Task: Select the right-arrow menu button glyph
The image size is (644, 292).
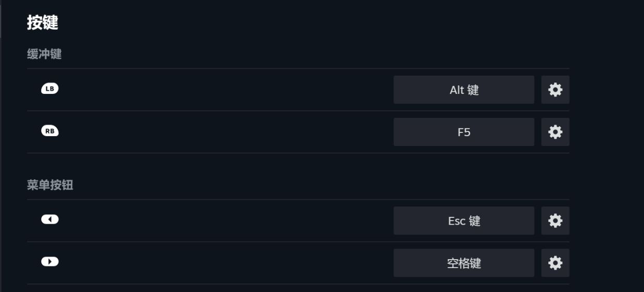Action: click(50, 262)
